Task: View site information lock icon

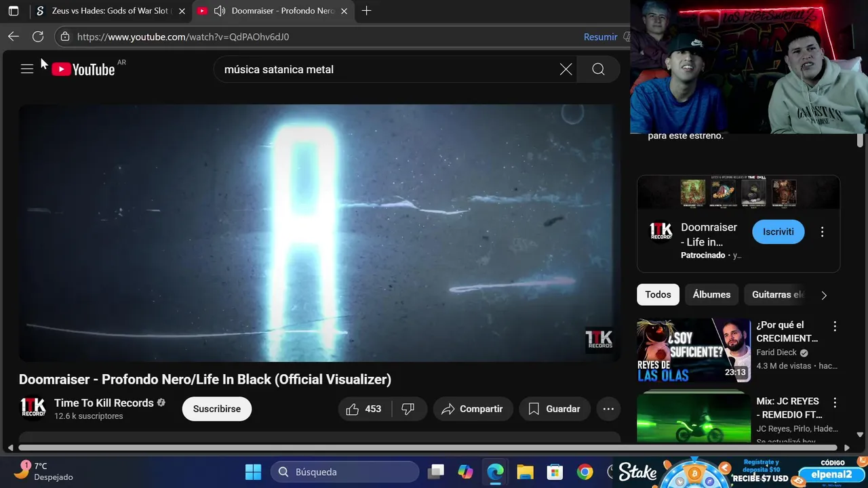Action: (65, 37)
